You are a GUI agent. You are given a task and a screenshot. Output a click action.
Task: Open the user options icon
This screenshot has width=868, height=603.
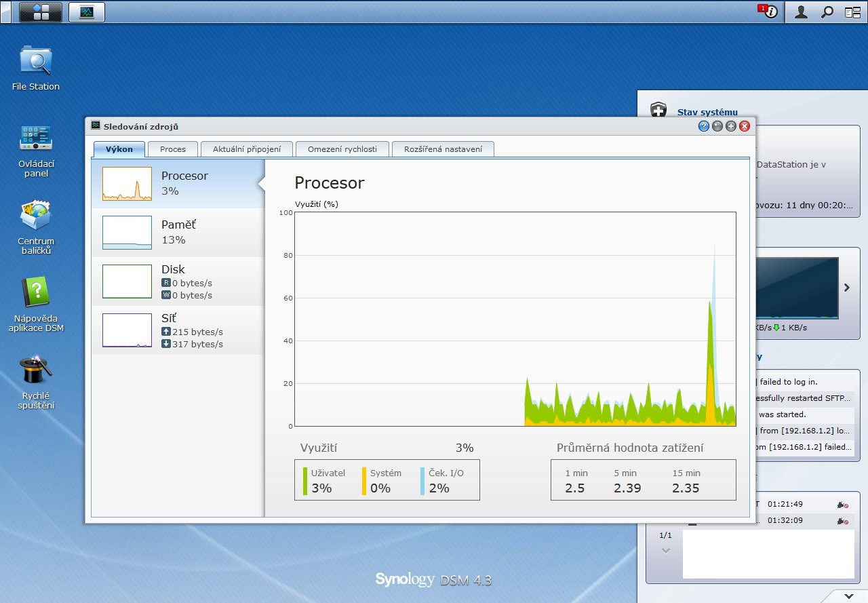pyautogui.click(x=801, y=12)
